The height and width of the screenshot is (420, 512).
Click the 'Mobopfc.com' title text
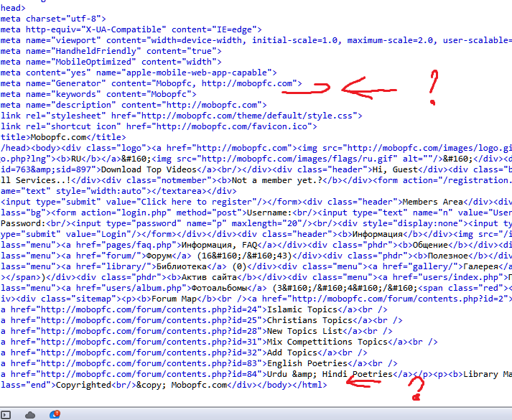[58, 137]
